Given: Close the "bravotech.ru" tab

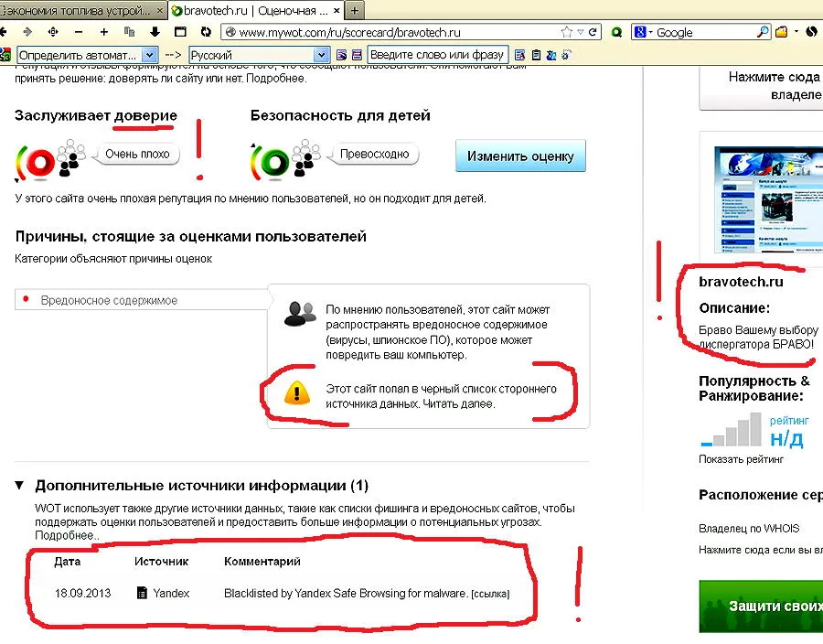Looking at the screenshot, I should pyautogui.click(x=337, y=10).
